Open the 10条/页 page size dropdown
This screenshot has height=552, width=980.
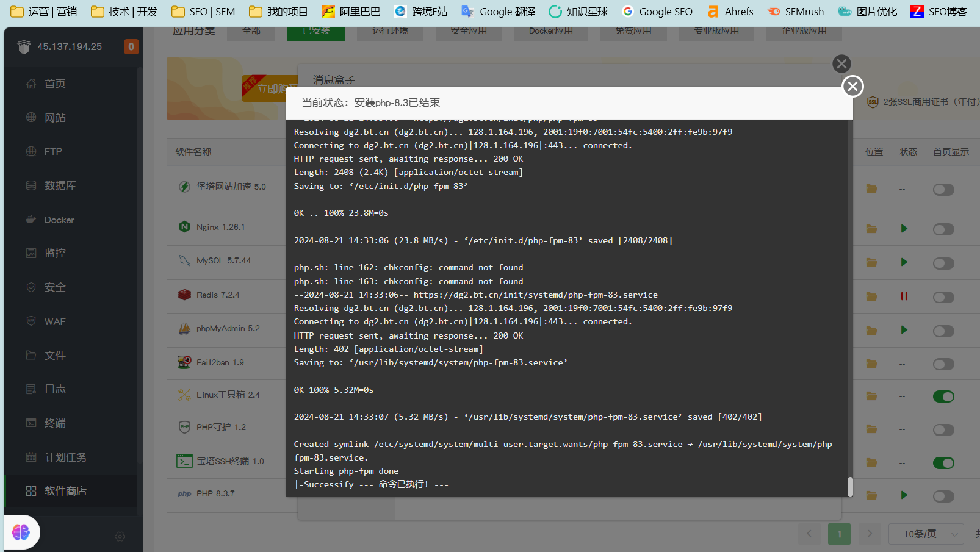[x=926, y=534]
